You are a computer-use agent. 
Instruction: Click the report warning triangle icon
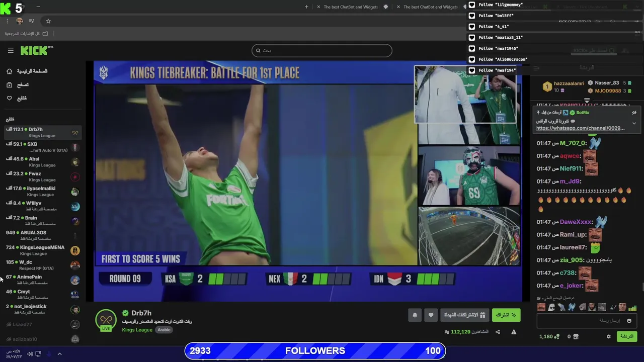point(514,332)
